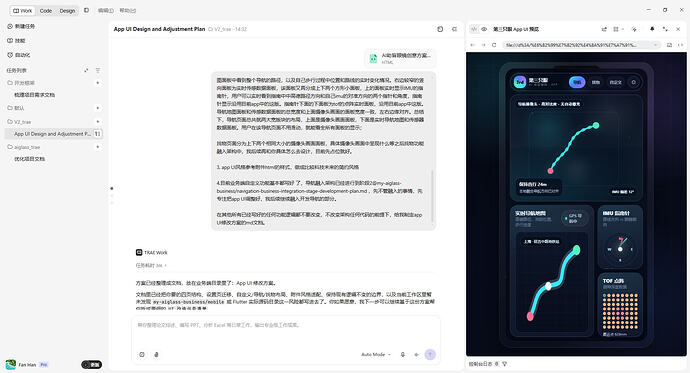Collapse all groups in the task list header
Screen dimensions: 690x373
(x=86, y=70)
